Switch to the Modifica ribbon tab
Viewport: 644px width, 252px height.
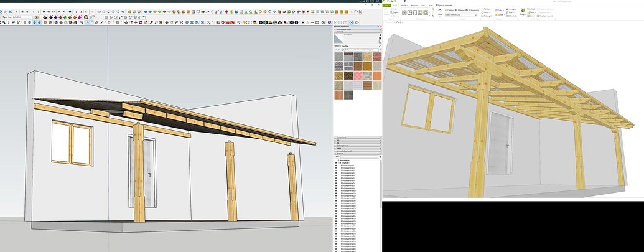click(404, 6)
